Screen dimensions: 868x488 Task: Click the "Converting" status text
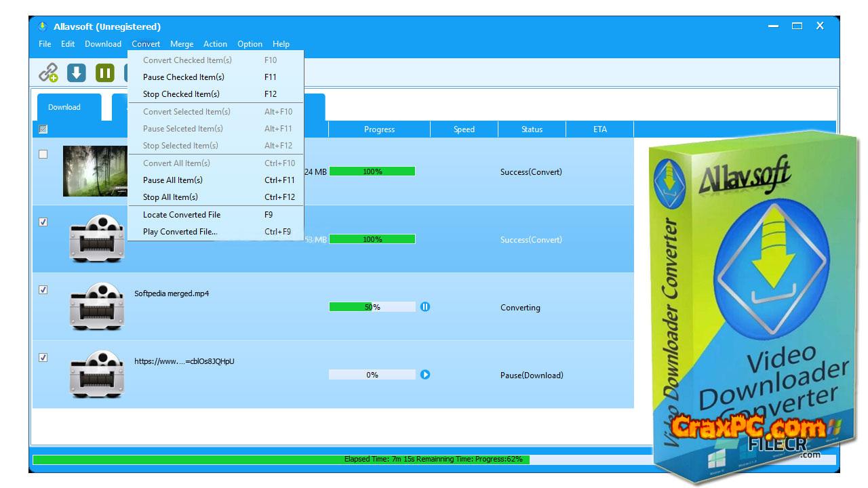(520, 308)
